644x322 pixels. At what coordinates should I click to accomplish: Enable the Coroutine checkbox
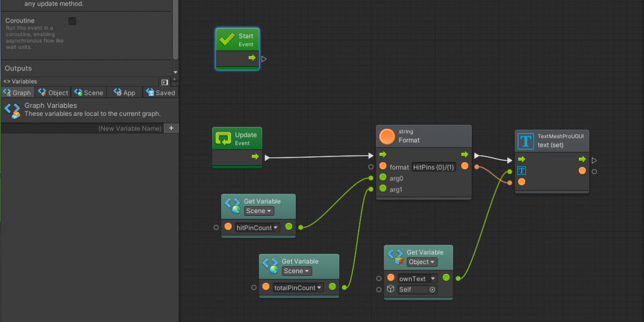[x=72, y=21]
